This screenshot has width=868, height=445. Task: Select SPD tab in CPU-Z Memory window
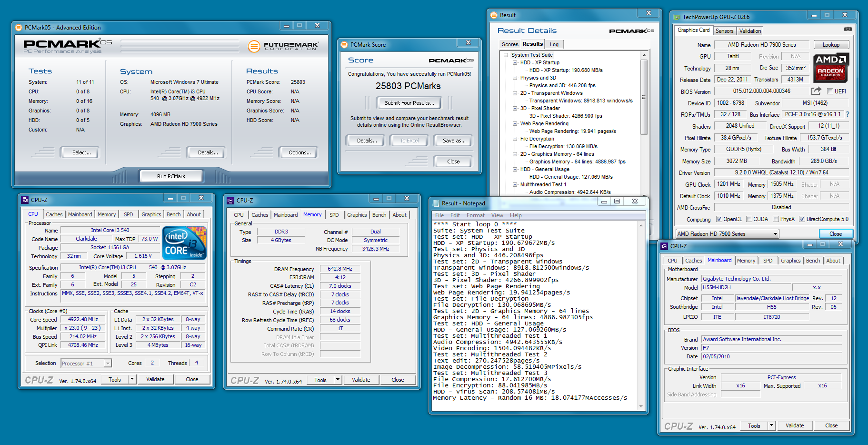click(x=334, y=215)
